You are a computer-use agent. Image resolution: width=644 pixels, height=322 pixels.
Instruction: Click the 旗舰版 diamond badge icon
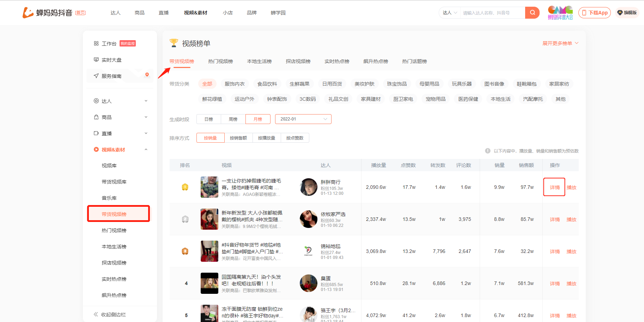click(620, 13)
